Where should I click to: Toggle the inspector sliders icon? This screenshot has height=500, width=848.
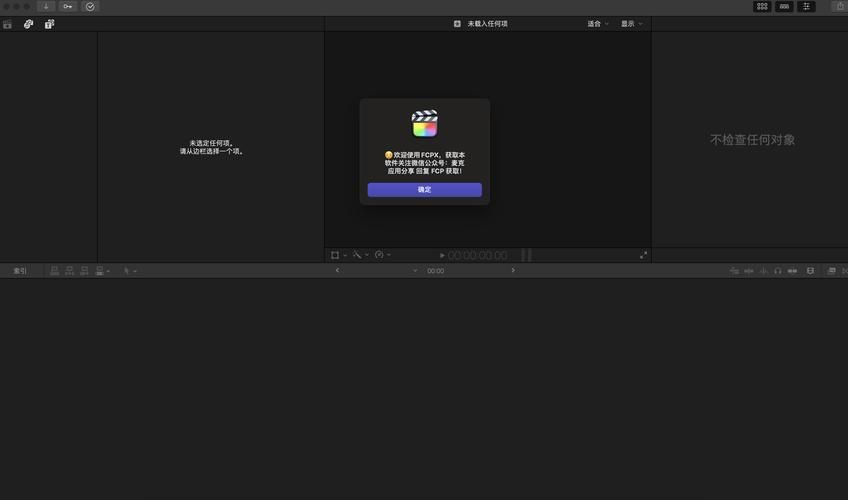pos(806,6)
